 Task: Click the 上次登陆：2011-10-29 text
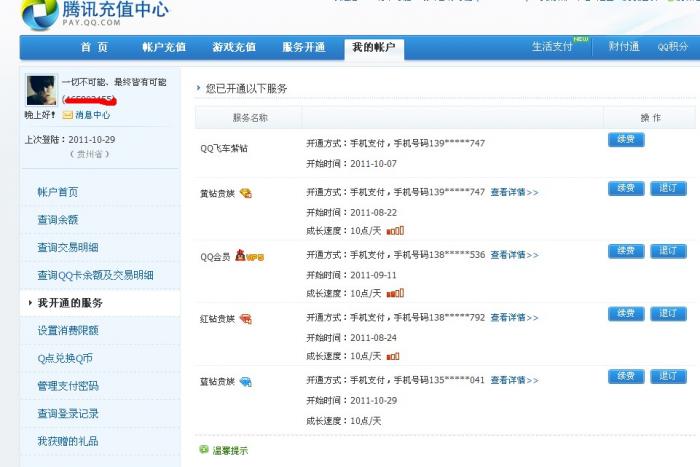click(70, 140)
